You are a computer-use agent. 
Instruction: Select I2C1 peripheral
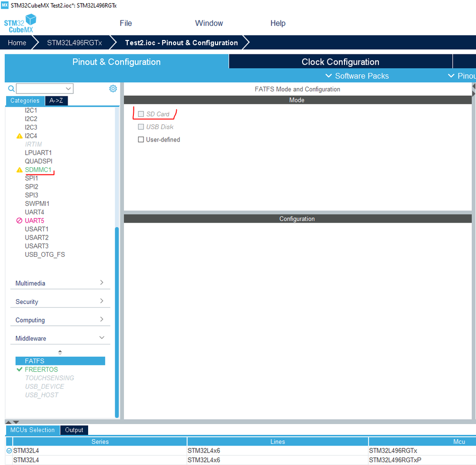(31, 110)
